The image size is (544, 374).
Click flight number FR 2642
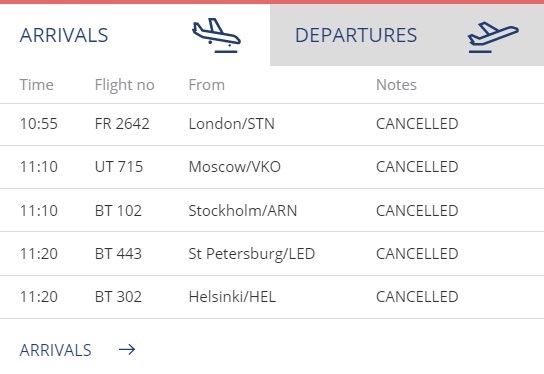[x=122, y=124]
